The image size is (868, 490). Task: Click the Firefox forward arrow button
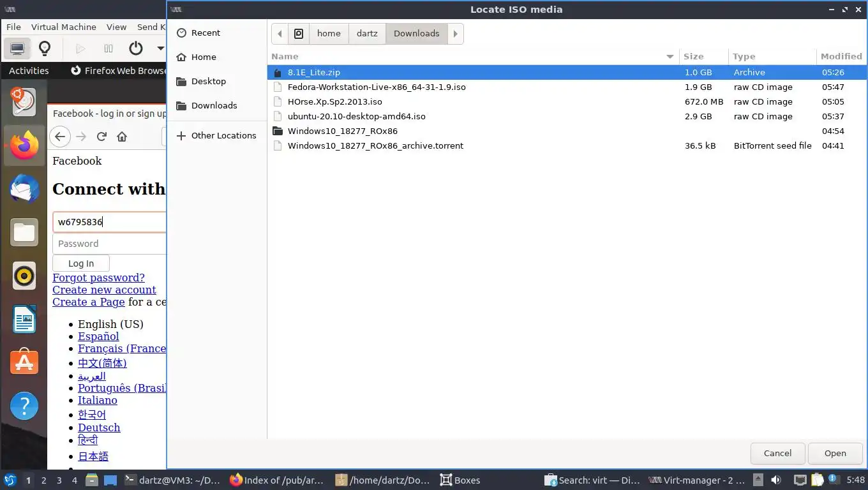tap(80, 137)
